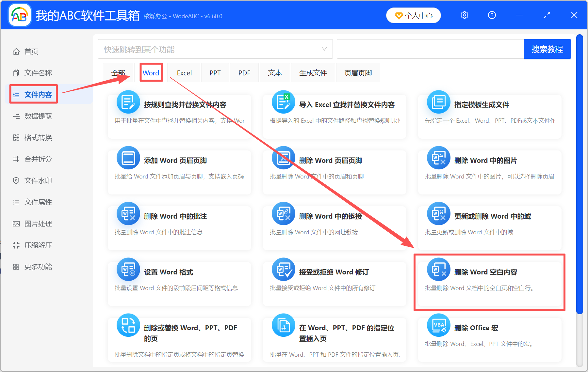Image resolution: width=588 pixels, height=372 pixels.
Task: Click the 搜索教程 button
Action: pyautogui.click(x=547, y=49)
